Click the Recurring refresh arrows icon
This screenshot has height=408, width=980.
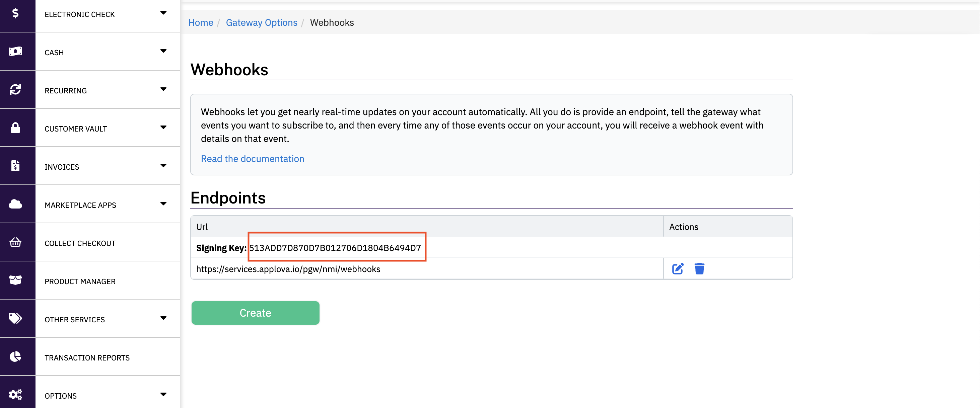(15, 89)
